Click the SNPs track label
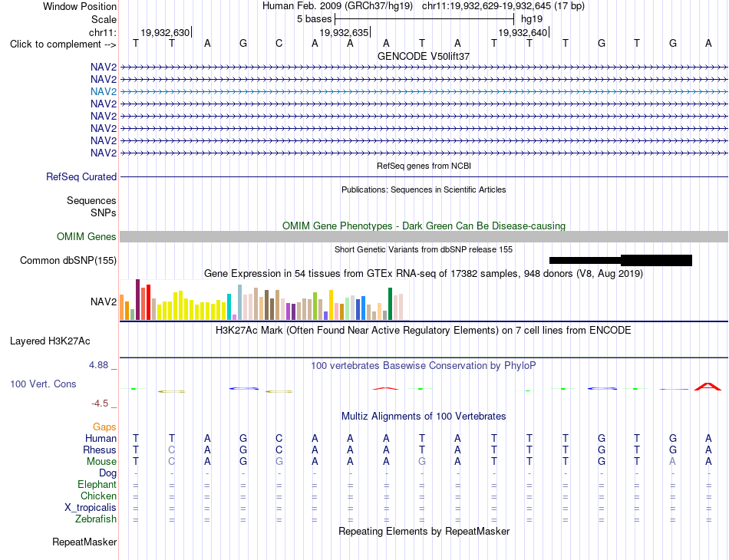 point(104,212)
